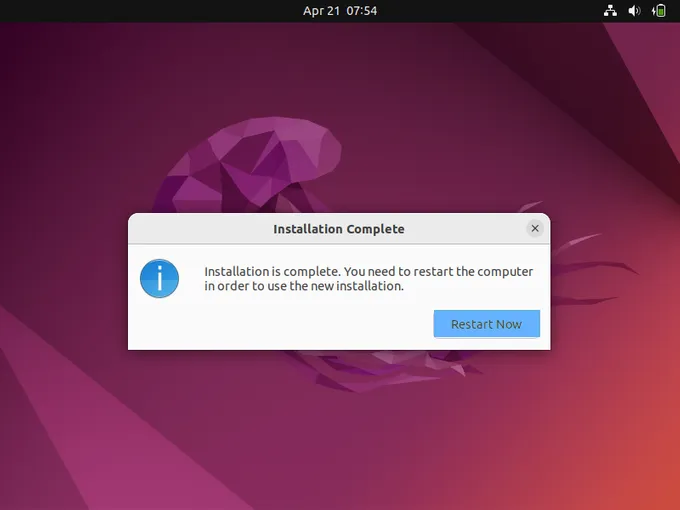The image size is (680, 510).
Task: Click the desktop area left of dialog
Action: pos(60,280)
